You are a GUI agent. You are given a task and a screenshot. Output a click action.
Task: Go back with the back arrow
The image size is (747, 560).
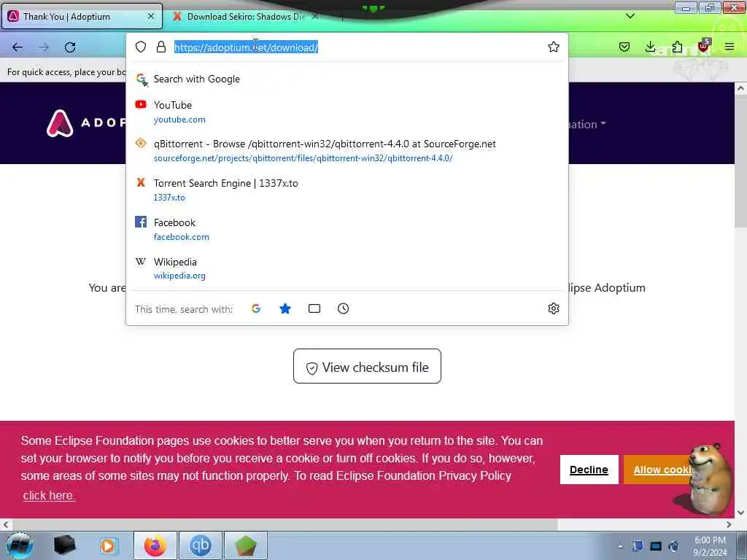tap(18, 47)
